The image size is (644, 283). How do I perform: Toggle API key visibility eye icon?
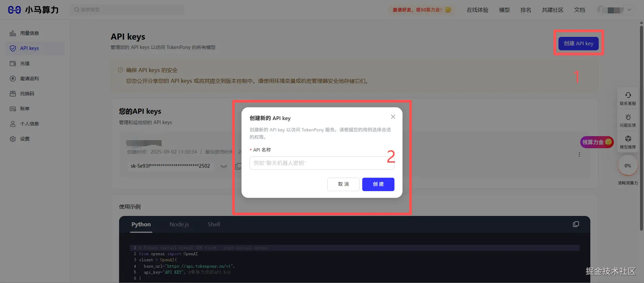pos(224,166)
